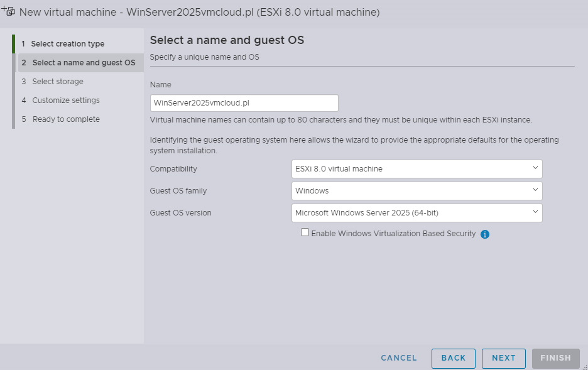
Task: Open the Compatibility dropdown
Action: [416, 168]
